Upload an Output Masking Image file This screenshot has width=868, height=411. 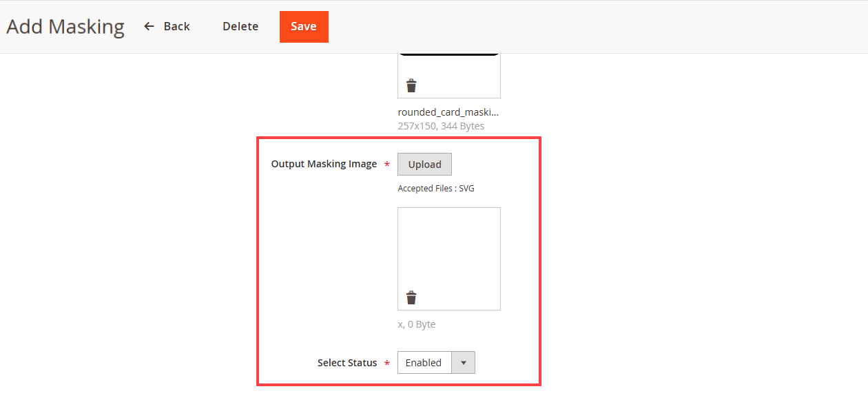click(424, 165)
